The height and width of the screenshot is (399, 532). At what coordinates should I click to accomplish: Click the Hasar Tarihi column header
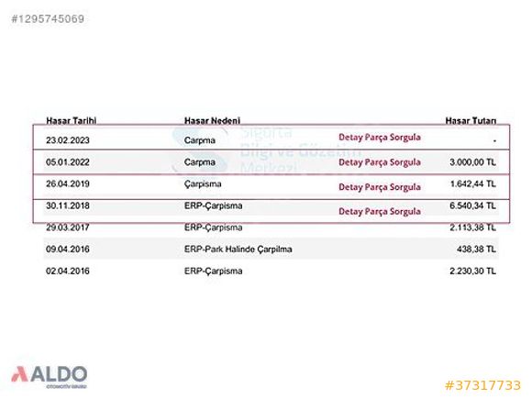72,120
